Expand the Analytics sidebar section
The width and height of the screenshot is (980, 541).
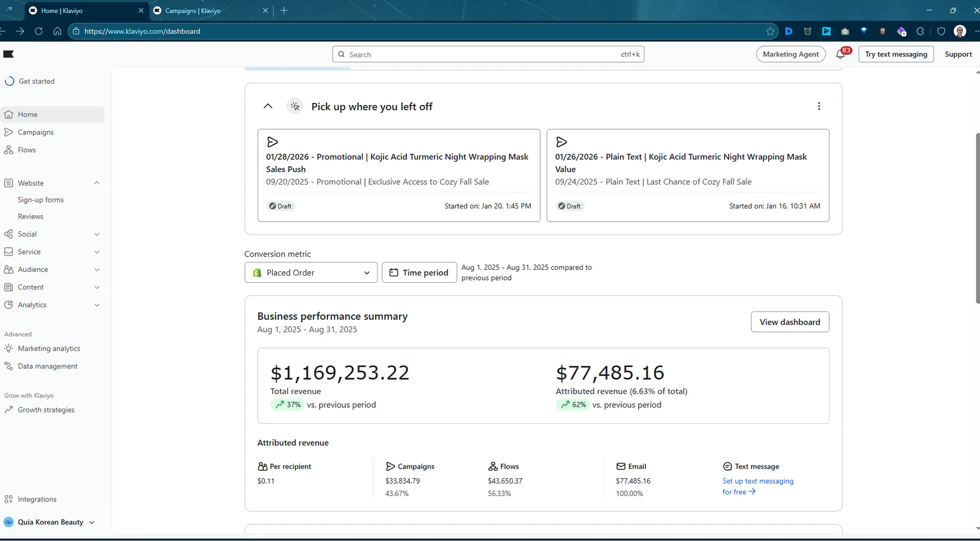tap(97, 305)
